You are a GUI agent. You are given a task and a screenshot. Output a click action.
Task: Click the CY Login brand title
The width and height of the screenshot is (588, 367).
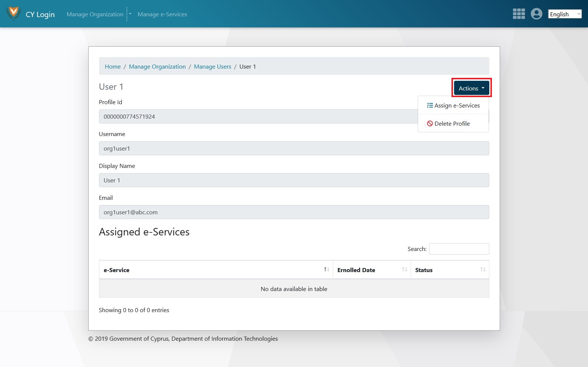tap(40, 14)
